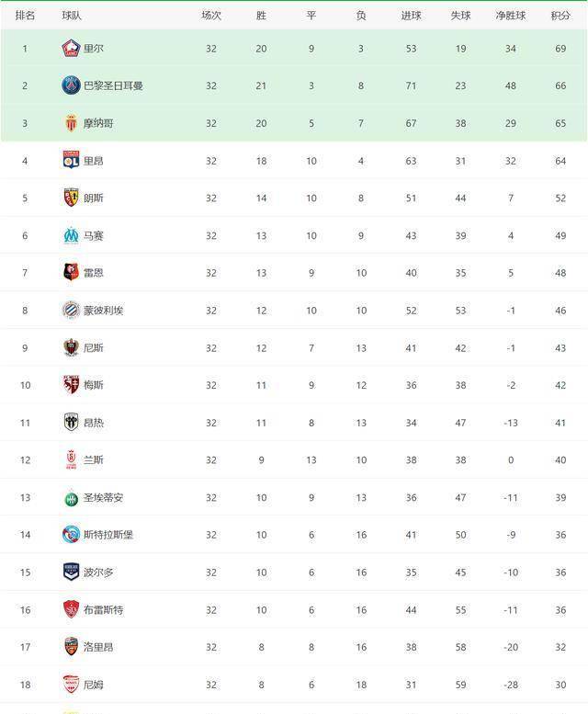The height and width of the screenshot is (714, 588).
Task: Open the 蒙彼利埃 team name link
Action: click(103, 311)
